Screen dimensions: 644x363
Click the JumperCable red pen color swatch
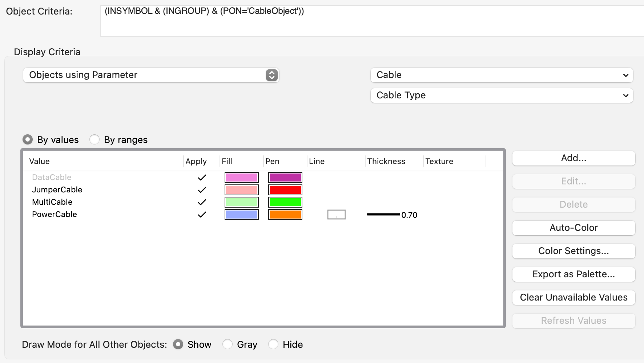[x=285, y=190]
